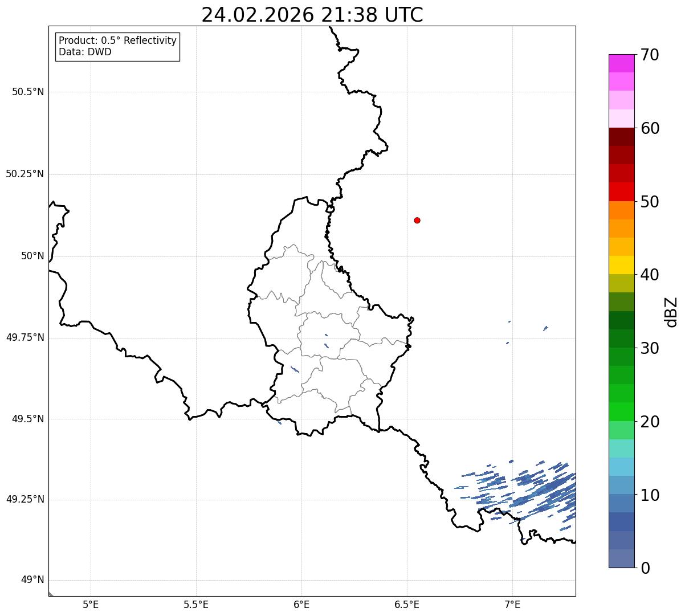
Task: Click the colorbar label "40"
Action: 650,275
